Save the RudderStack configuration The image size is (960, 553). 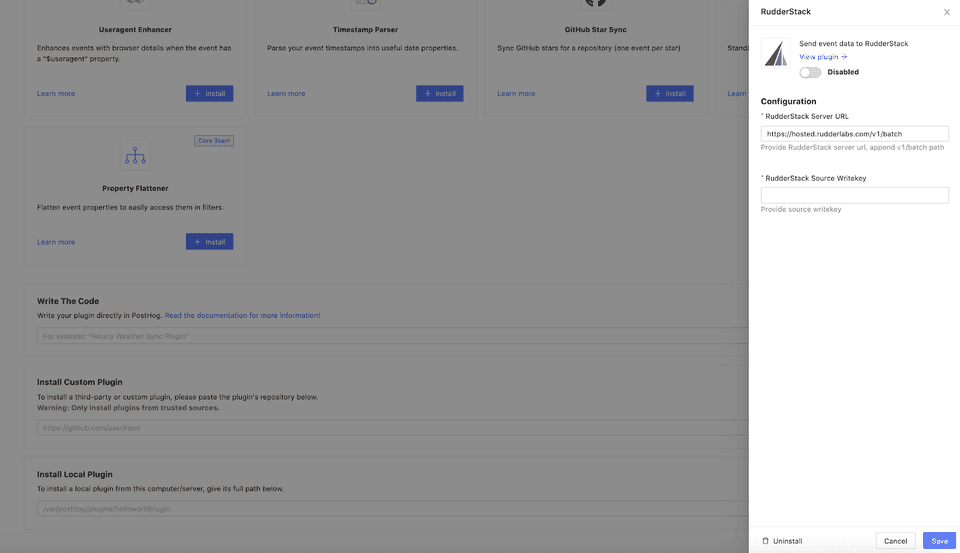click(x=939, y=541)
